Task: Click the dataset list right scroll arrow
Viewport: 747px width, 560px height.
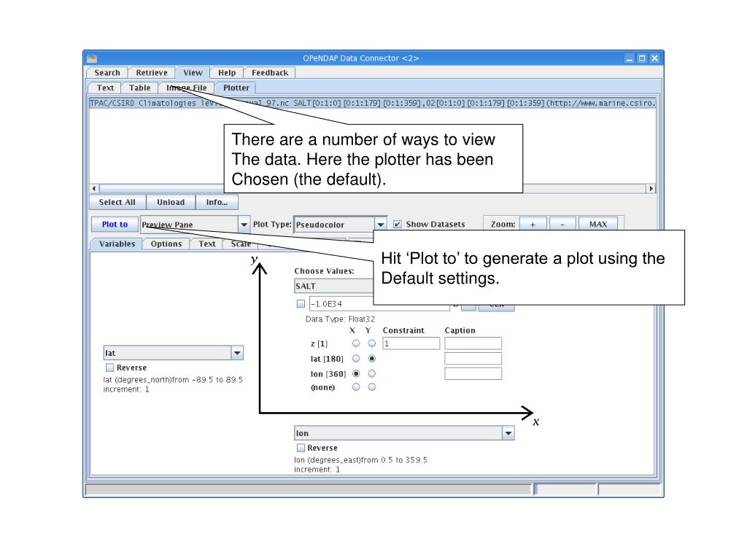Action: point(651,189)
